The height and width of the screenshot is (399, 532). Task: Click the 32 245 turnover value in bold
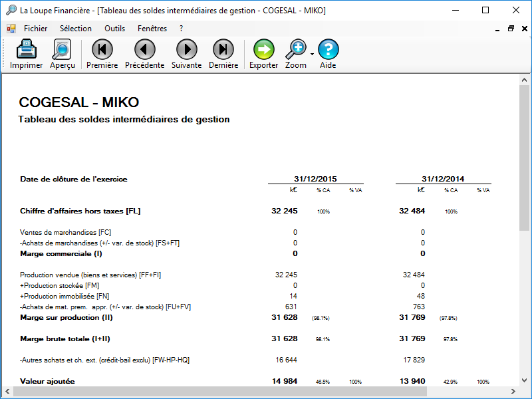click(285, 211)
